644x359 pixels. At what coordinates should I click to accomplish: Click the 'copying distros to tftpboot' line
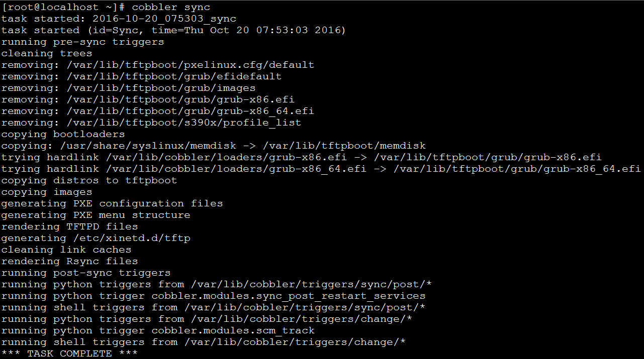[x=89, y=180]
